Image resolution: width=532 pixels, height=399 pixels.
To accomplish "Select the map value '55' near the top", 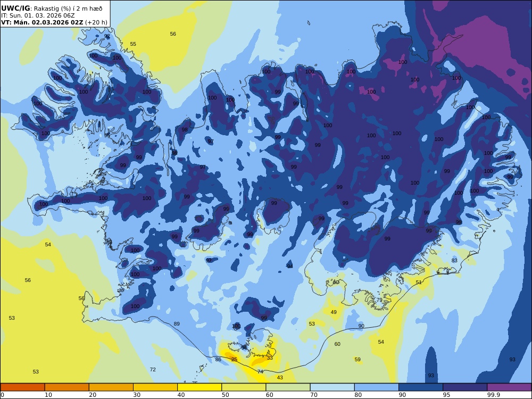I will pos(133,44).
